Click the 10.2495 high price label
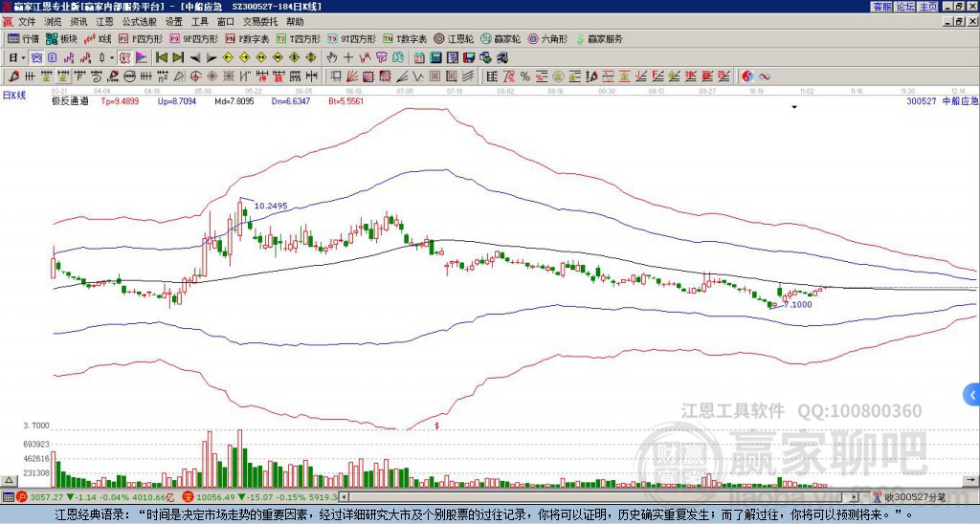This screenshot has height=524, width=980. 271,206
